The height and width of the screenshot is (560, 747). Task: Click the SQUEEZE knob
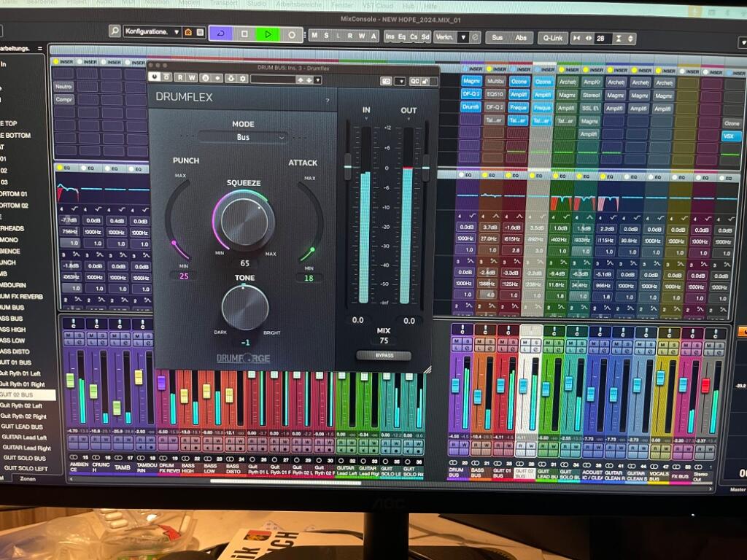point(244,221)
